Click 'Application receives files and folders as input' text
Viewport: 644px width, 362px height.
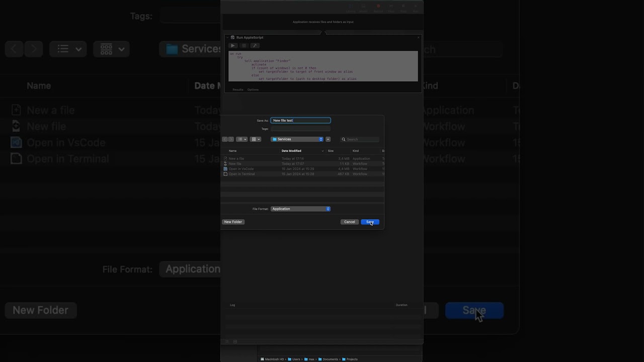(323, 22)
